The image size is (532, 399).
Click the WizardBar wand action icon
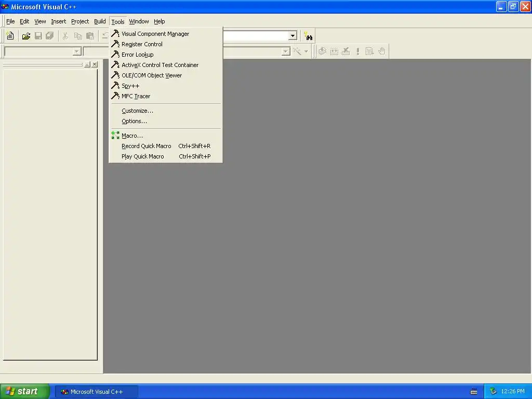coord(297,51)
